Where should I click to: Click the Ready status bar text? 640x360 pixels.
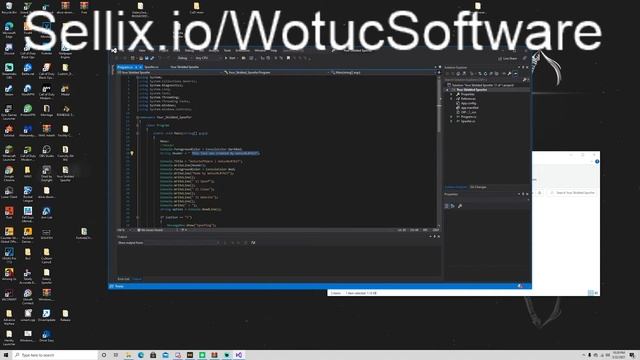point(119,287)
